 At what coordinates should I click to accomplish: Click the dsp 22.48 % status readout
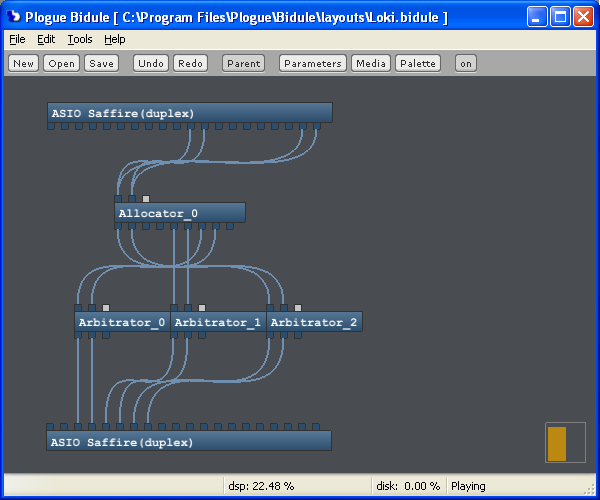click(261, 486)
